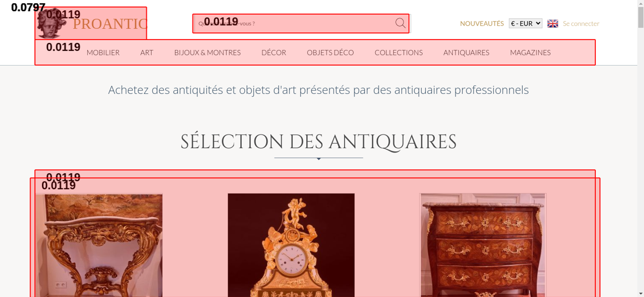
Task: Open the ART menu
Action: [147, 52]
